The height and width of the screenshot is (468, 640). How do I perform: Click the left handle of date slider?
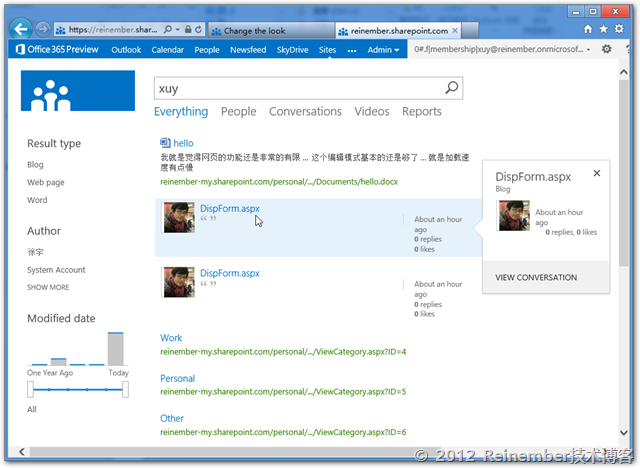coord(31,389)
